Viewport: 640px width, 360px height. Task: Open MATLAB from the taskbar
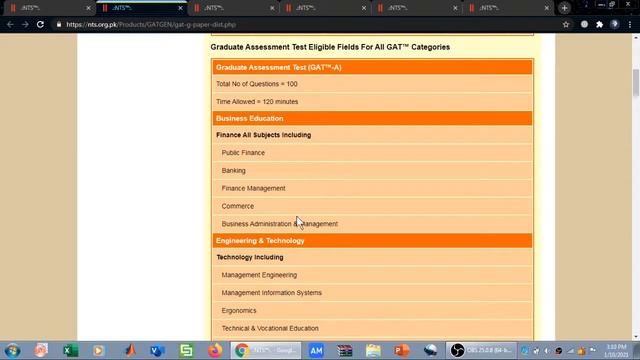click(x=130, y=351)
